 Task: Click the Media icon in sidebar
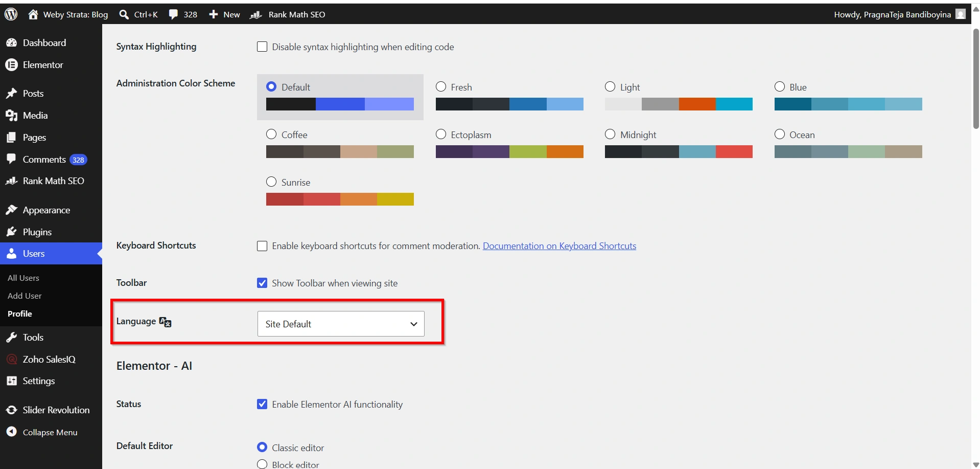(x=12, y=116)
